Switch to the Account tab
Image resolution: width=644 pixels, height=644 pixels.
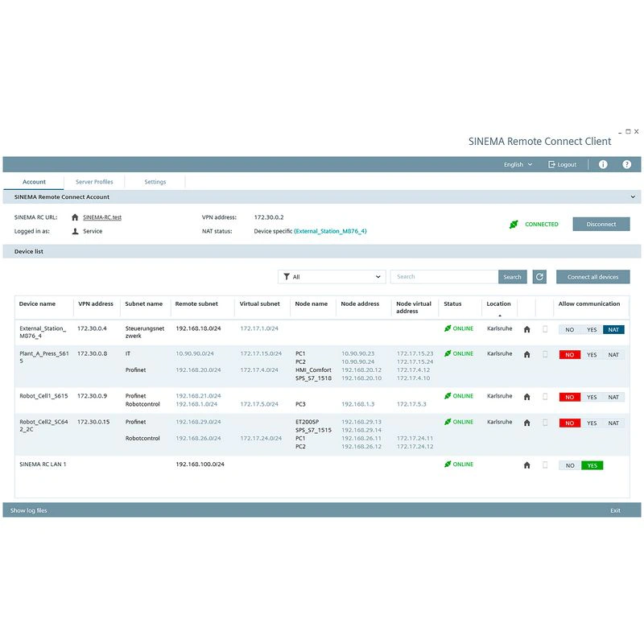[x=34, y=182]
